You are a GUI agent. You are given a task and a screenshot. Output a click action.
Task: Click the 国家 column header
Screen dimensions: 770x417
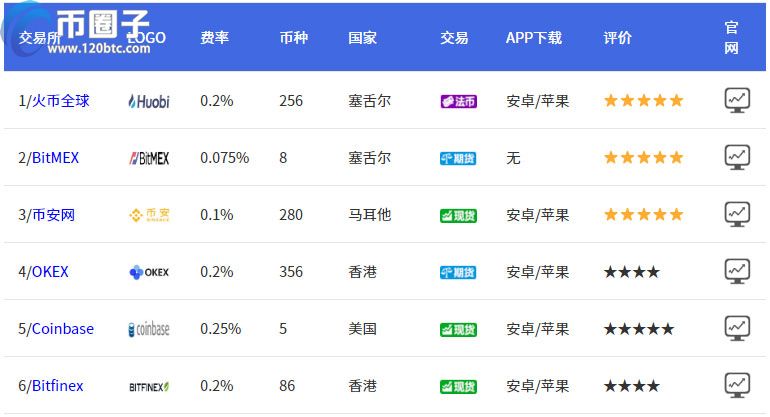click(x=362, y=37)
